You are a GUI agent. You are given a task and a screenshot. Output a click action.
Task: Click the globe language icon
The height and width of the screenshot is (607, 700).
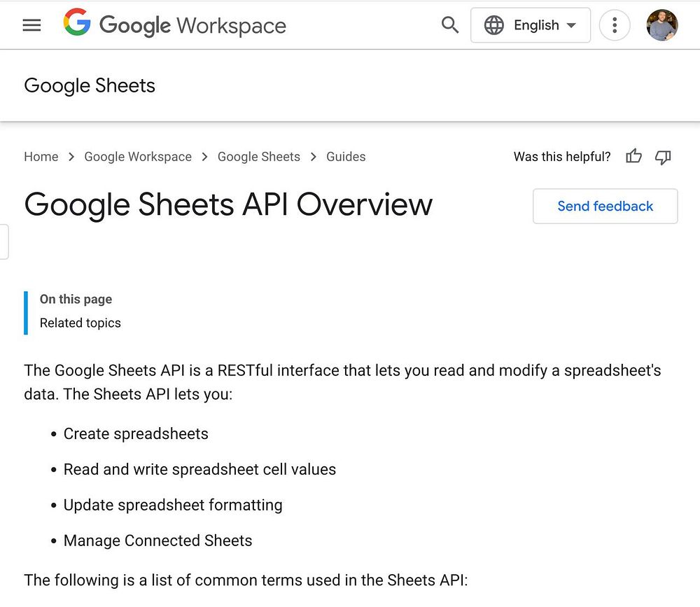[493, 25]
